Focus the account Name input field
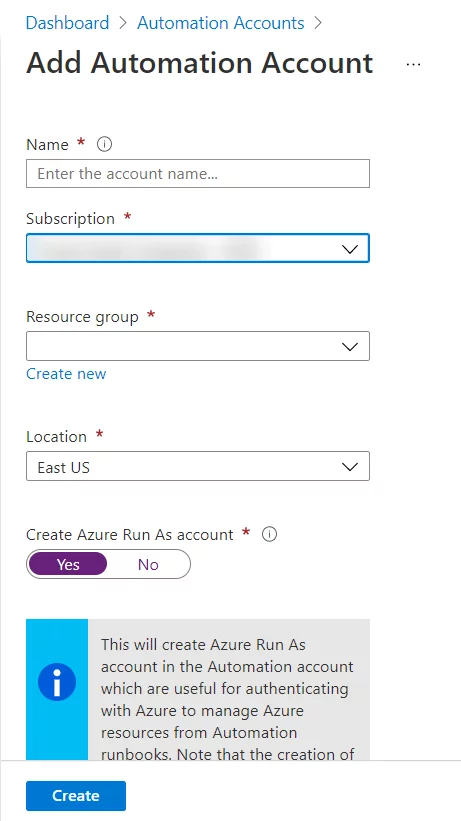The width and height of the screenshot is (461, 821). point(197,174)
